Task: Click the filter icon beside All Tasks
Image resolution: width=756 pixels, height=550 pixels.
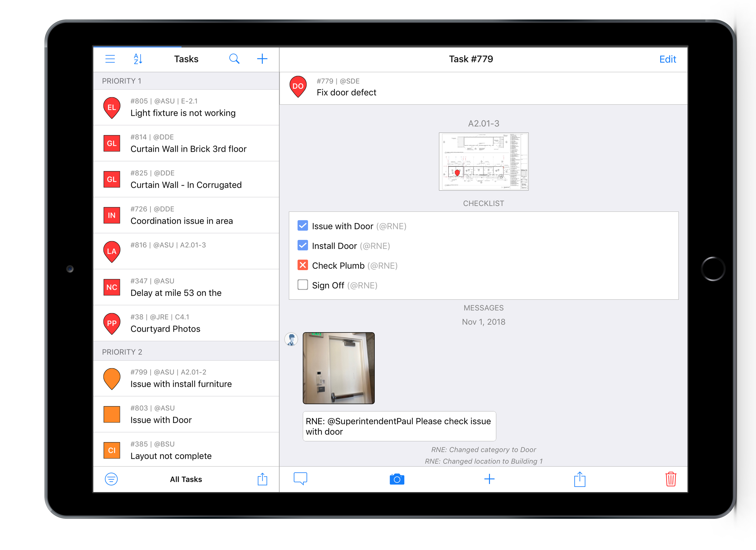Action: click(111, 479)
